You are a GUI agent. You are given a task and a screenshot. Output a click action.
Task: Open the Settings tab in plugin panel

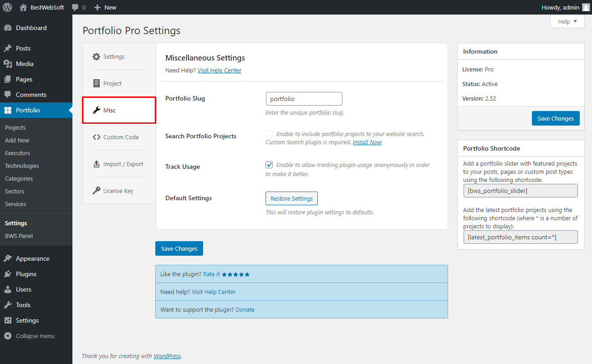(119, 57)
